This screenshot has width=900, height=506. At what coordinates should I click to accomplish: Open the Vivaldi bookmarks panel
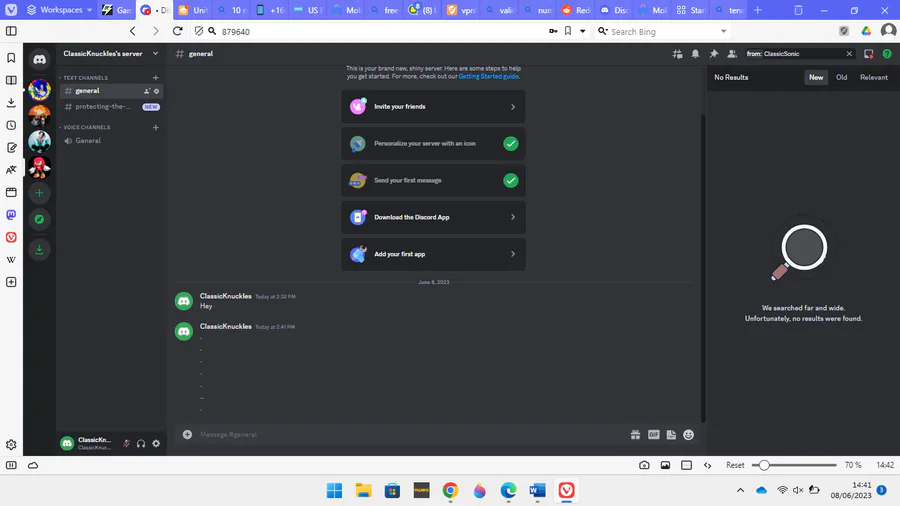[x=11, y=58]
